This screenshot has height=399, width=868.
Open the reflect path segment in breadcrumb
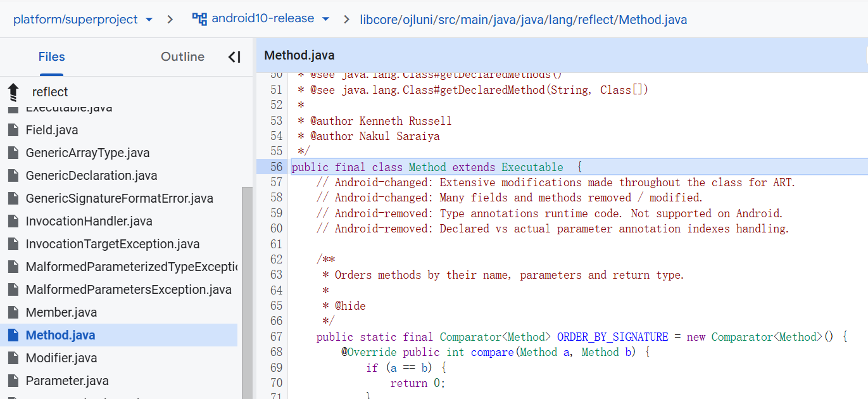click(596, 20)
